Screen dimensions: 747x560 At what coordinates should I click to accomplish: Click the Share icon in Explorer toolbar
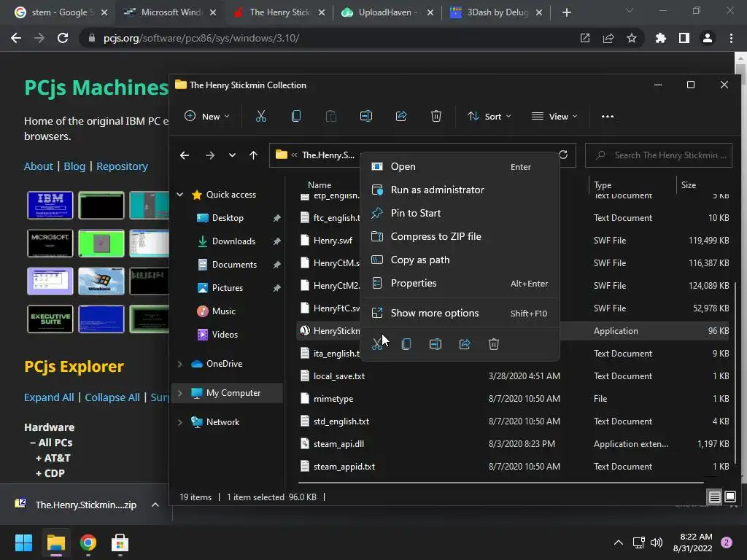(x=400, y=117)
